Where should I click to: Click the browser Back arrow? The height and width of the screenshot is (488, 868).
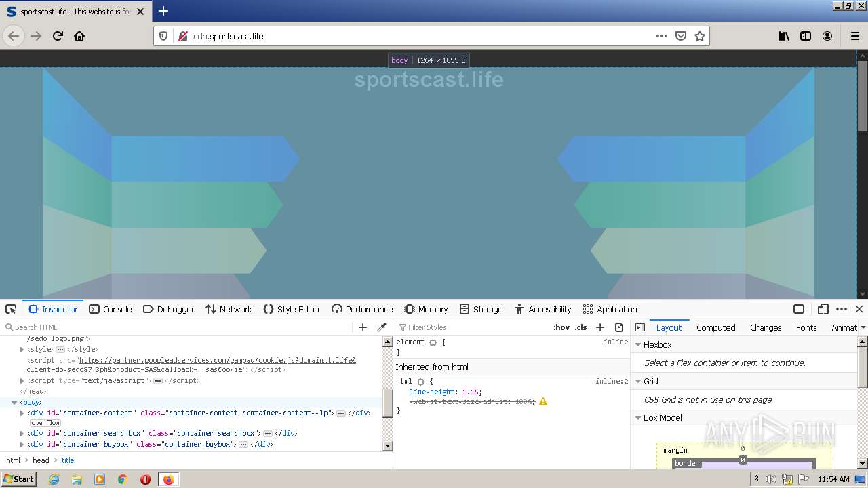pyautogui.click(x=14, y=36)
